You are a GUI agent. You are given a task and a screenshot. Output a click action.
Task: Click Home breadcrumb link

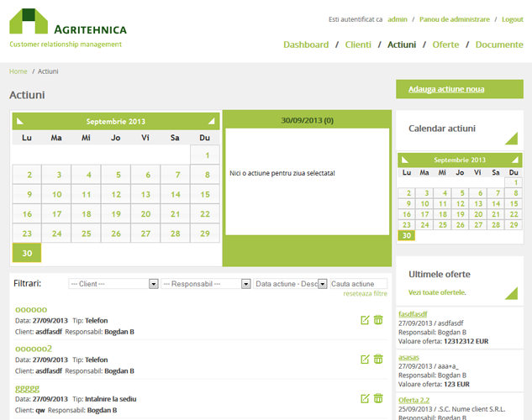(x=18, y=71)
